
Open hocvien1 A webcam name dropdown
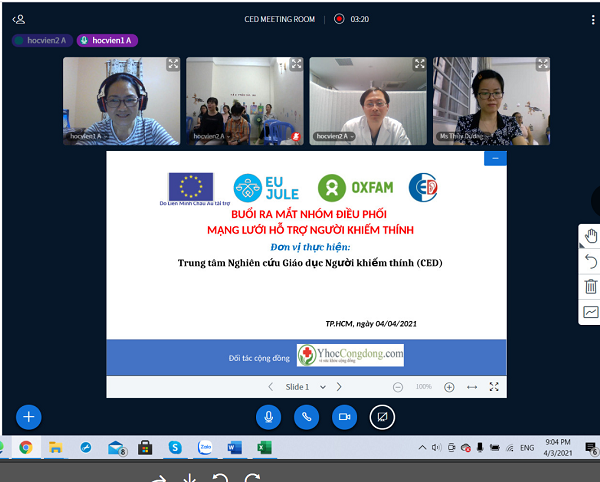[x=88, y=136]
